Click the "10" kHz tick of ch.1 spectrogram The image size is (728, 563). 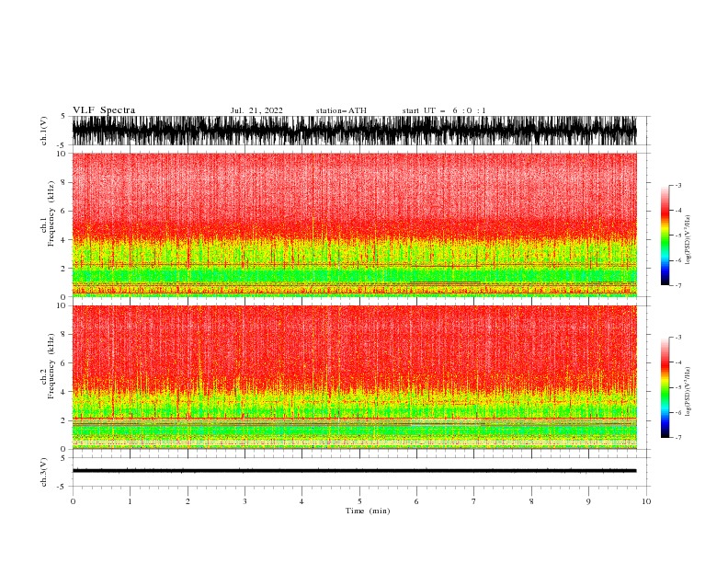click(62, 154)
